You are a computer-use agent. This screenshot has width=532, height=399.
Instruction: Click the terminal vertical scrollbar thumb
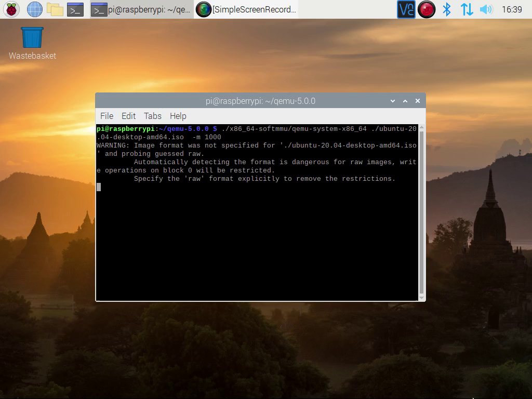(x=422, y=212)
